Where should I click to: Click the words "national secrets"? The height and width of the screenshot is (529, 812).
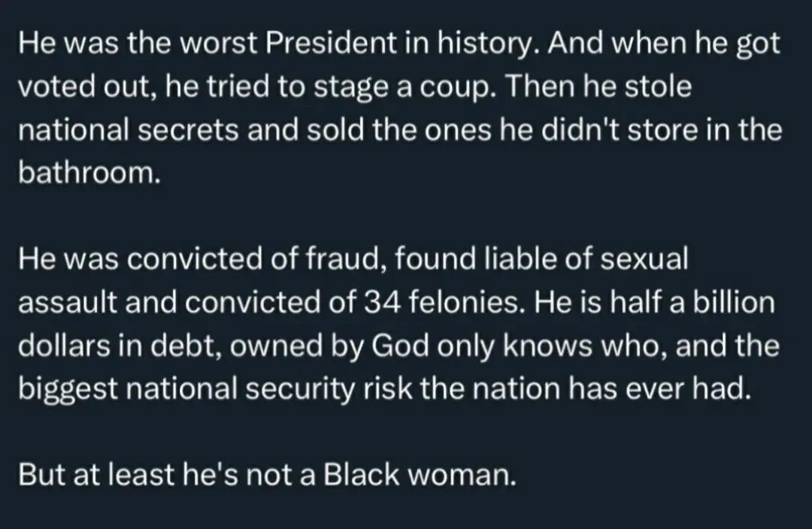click(129, 130)
